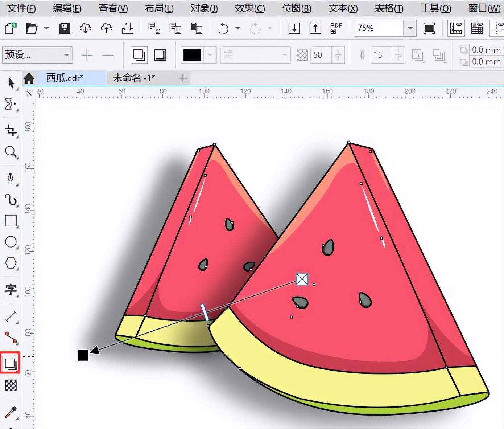Screen dimensions: 504x429
Task: Open the zoom level dropdown arrow
Action: point(410,28)
